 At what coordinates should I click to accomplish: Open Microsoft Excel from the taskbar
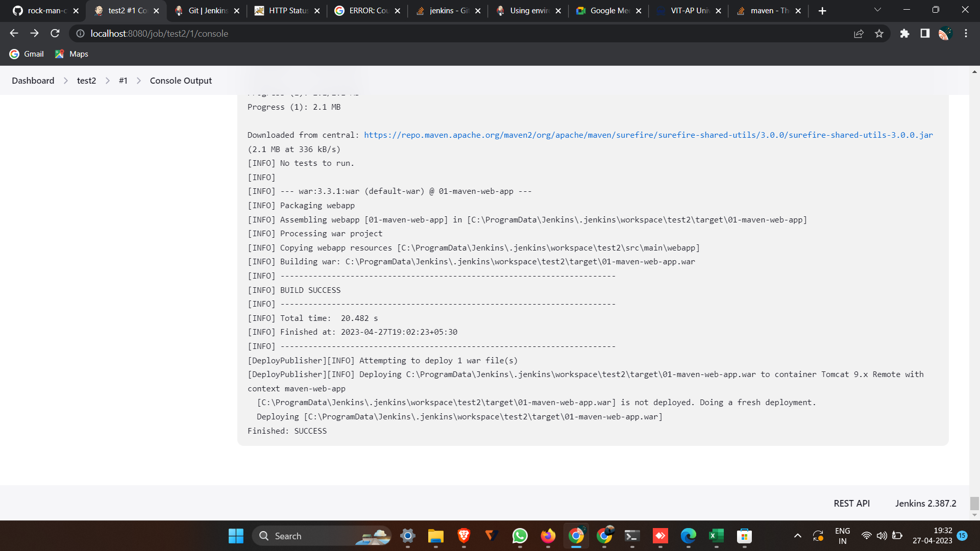point(715,536)
